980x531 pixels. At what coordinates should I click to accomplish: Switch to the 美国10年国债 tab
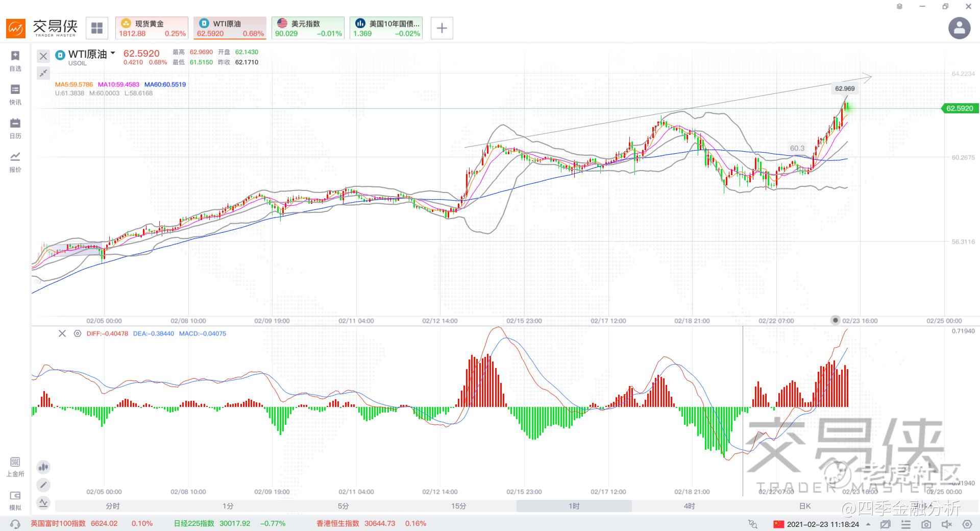pos(386,28)
